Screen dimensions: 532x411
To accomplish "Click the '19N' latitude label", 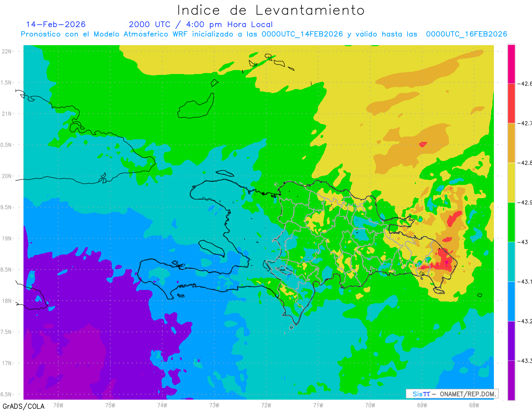I will click(7, 239).
